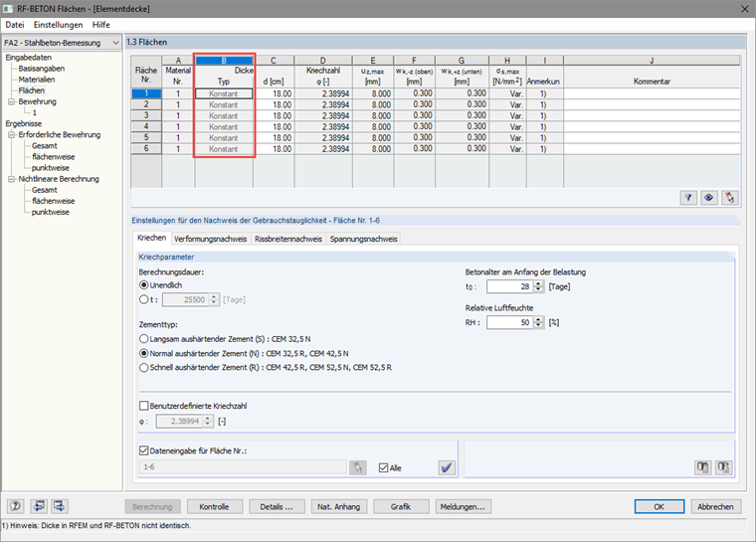Image resolution: width=756 pixels, height=542 pixels.
Task: Collapse the Bewehrung tree node
Action: [12, 101]
